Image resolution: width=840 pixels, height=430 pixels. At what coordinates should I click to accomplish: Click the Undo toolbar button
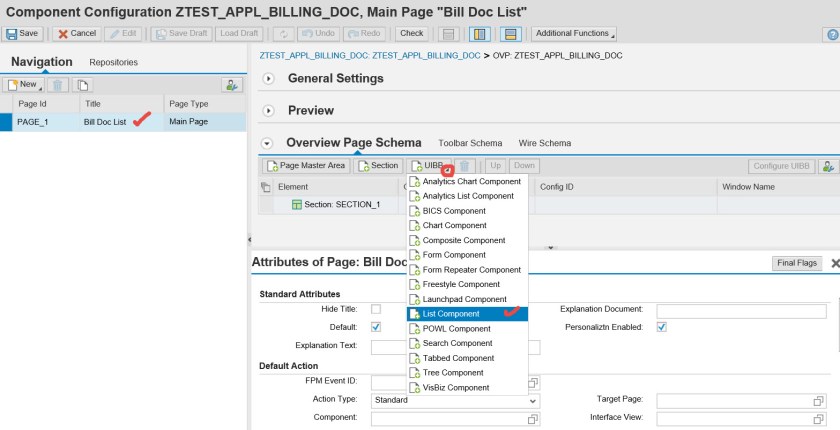319,34
